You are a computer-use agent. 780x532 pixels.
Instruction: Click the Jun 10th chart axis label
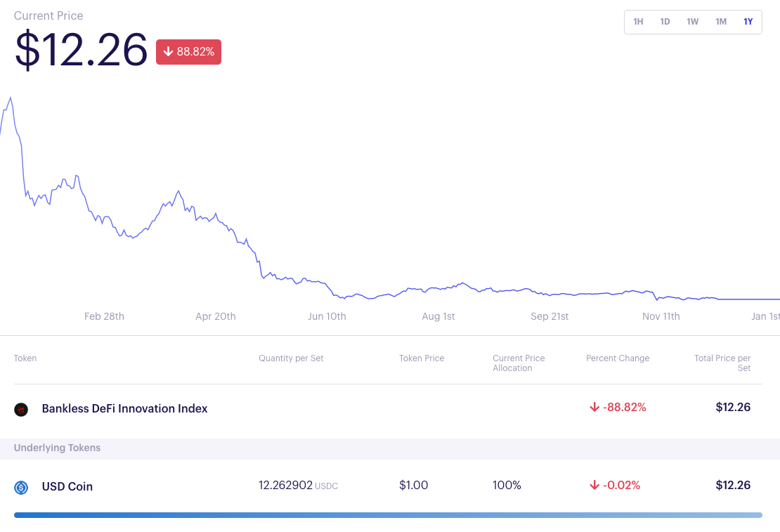(x=327, y=316)
